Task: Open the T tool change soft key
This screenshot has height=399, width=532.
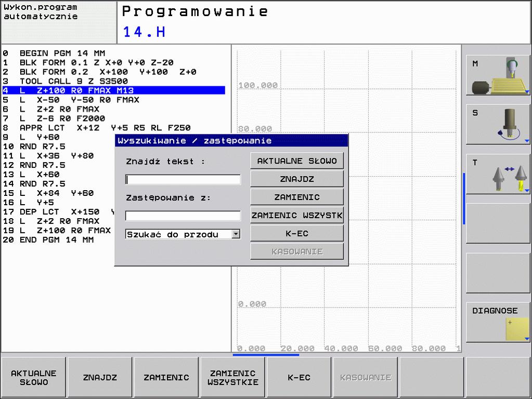Action: point(498,174)
